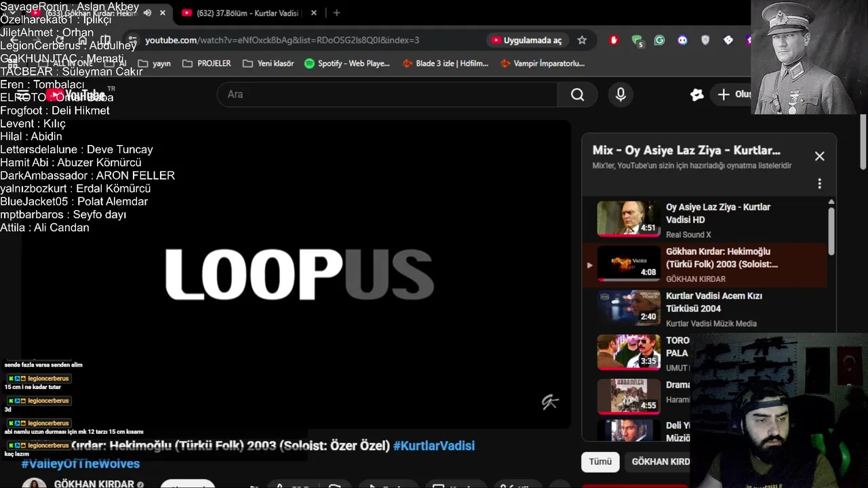Image resolution: width=868 pixels, height=488 pixels.
Task: Click GÖKHAN KIRDAR channel avatar
Action: tap(35, 483)
